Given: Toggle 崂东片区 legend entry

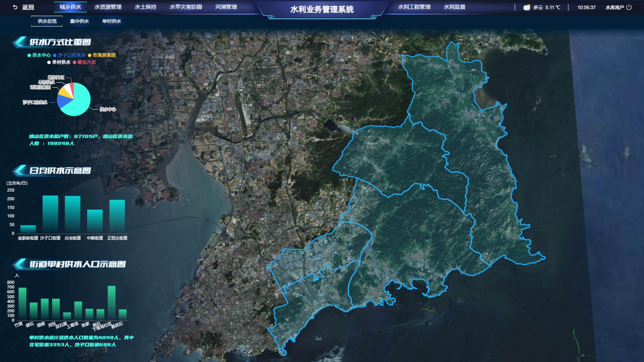Looking at the screenshot, I should (84, 62).
